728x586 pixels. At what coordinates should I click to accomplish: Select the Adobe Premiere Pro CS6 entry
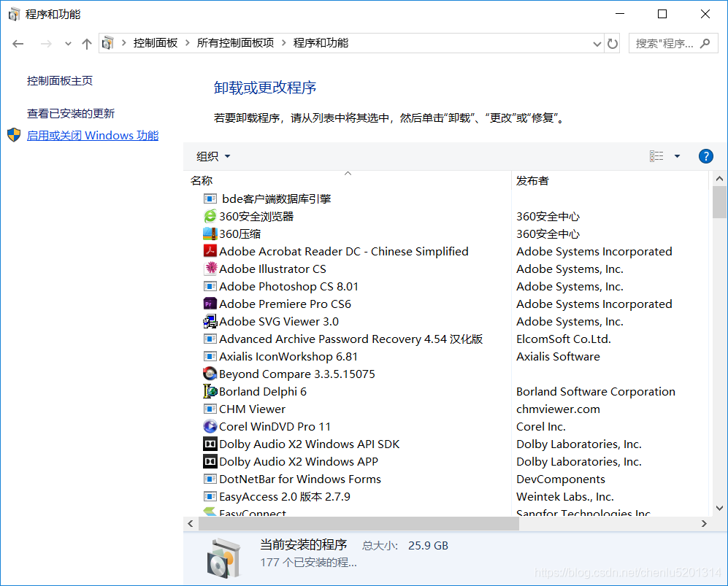point(285,304)
